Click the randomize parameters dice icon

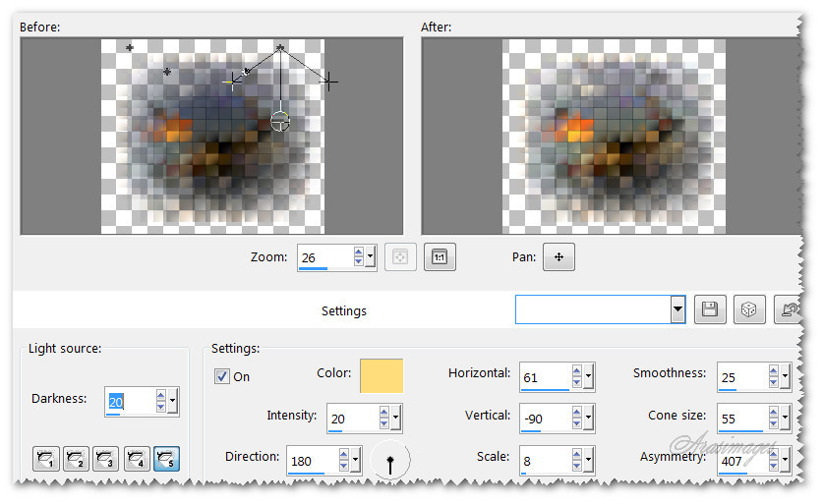coord(748,309)
